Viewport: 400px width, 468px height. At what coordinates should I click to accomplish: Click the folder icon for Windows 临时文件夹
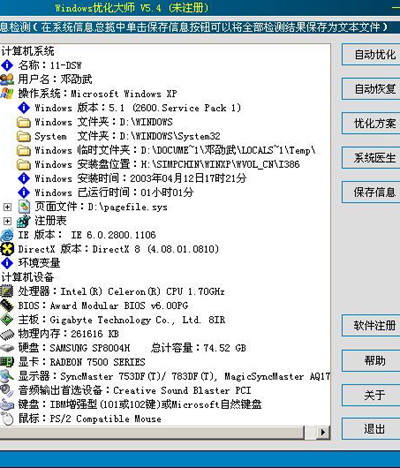click(24, 150)
